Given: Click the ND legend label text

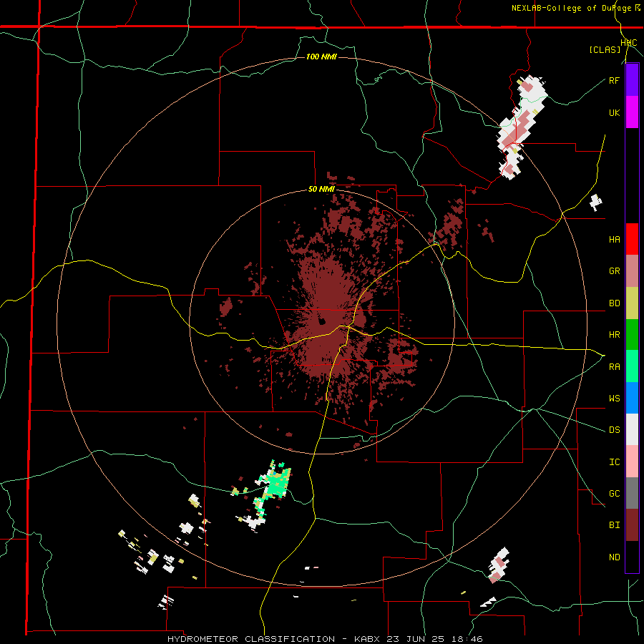Looking at the screenshot, I should (614, 557).
